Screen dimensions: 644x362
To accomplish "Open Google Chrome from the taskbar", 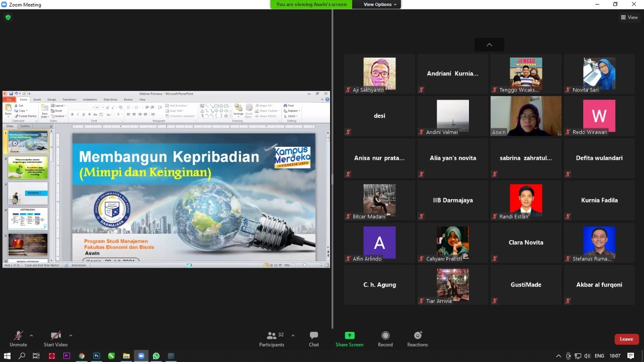I will [82, 356].
